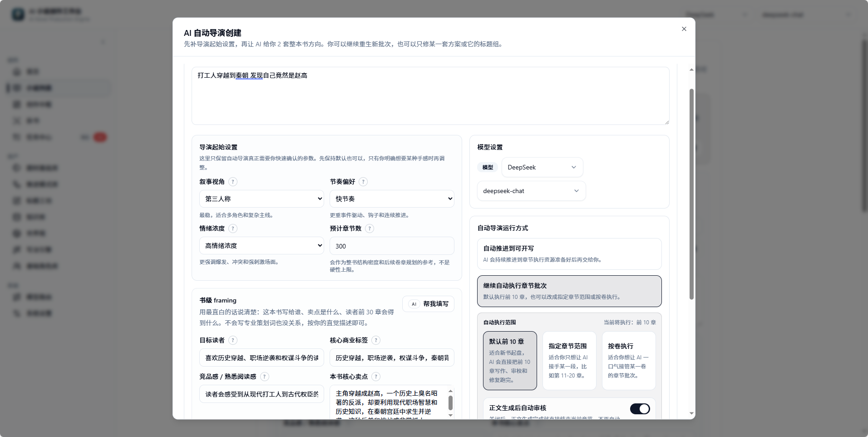
Task: Select the 自动推进到可开写 run mode card
Action: tap(569, 253)
